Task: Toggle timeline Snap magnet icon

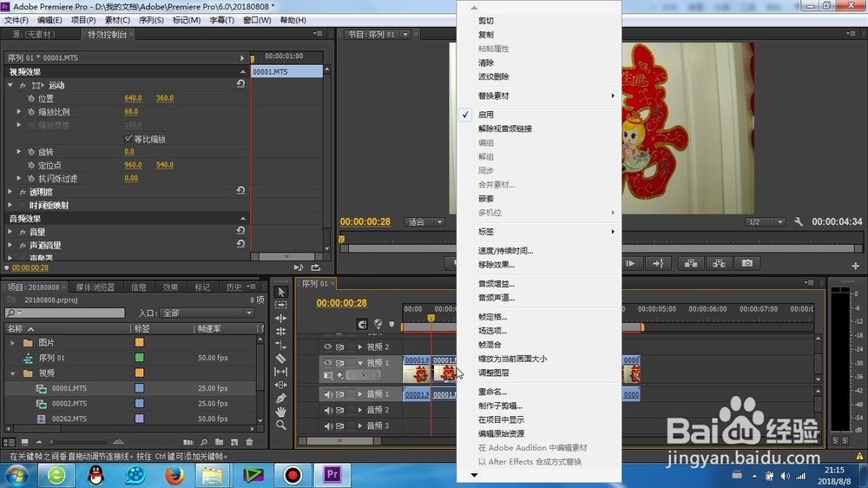Action: (362, 324)
